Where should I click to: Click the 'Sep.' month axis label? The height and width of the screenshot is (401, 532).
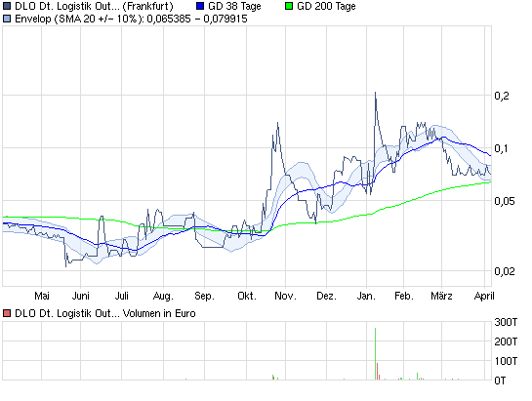click(x=205, y=296)
